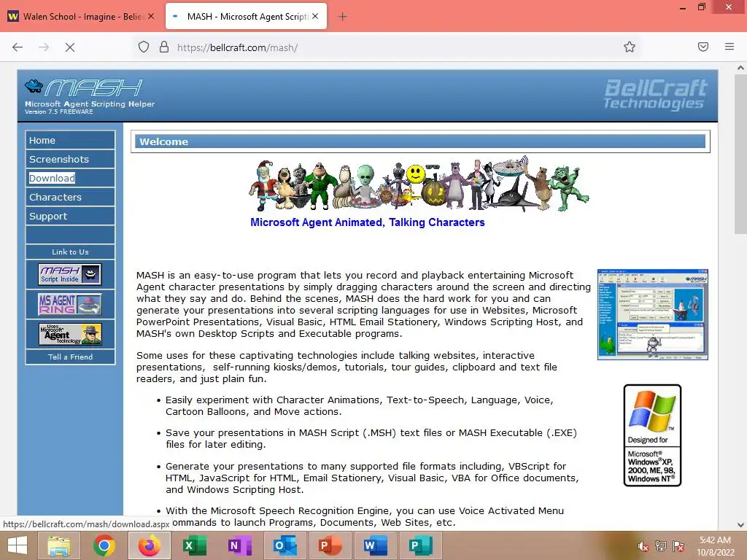The image size is (747, 560).
Task: Open the Windows Start menu
Action: pyautogui.click(x=18, y=545)
